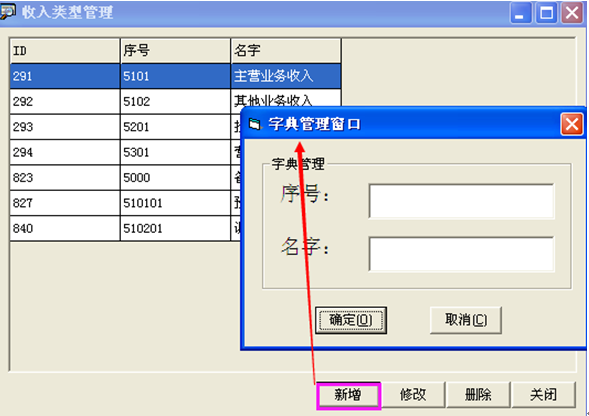Select the 名字 column header
The height and width of the screenshot is (416, 589).
click(x=286, y=51)
